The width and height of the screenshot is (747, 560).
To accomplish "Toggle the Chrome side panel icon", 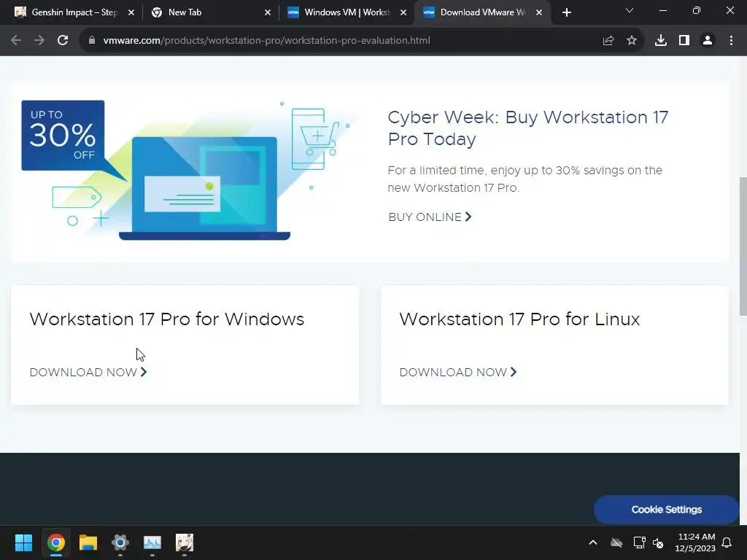I will [684, 41].
